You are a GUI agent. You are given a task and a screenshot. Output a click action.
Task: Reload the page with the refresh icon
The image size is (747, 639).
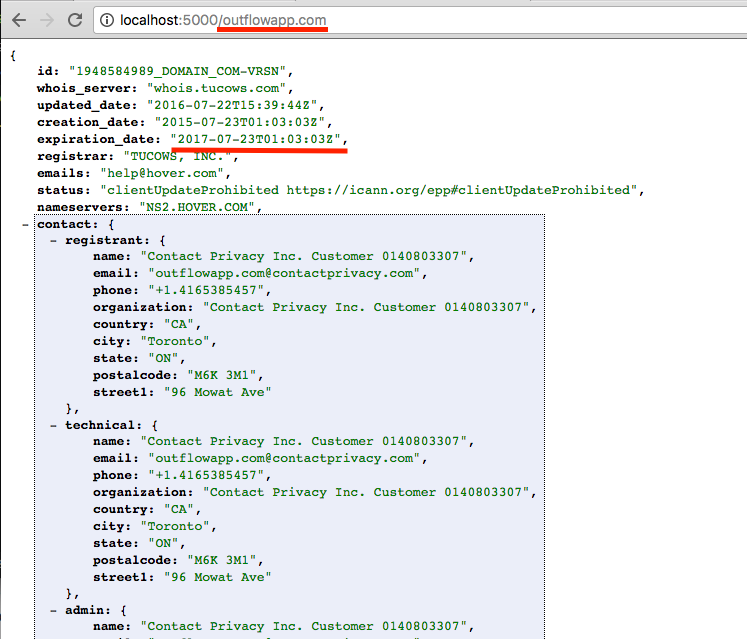[x=74, y=20]
